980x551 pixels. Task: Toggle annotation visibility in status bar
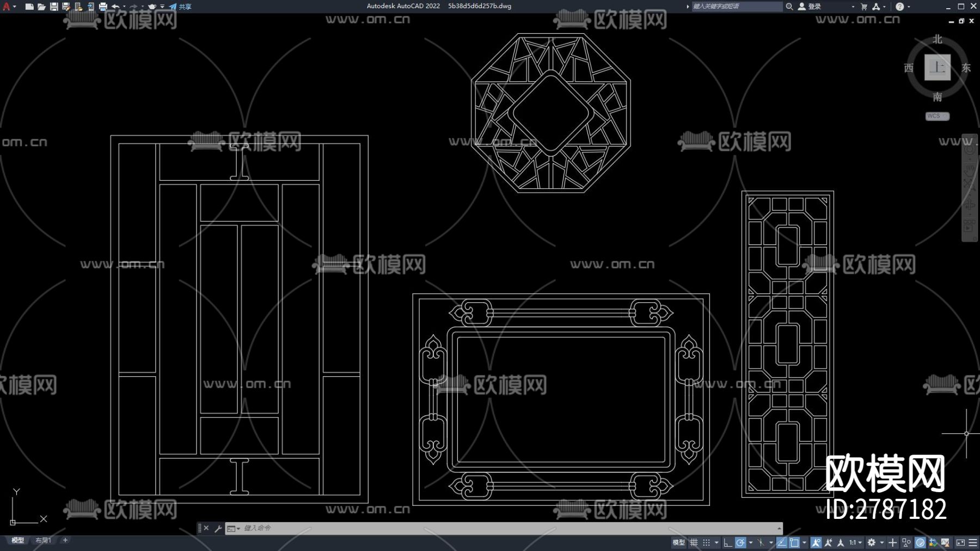(816, 542)
